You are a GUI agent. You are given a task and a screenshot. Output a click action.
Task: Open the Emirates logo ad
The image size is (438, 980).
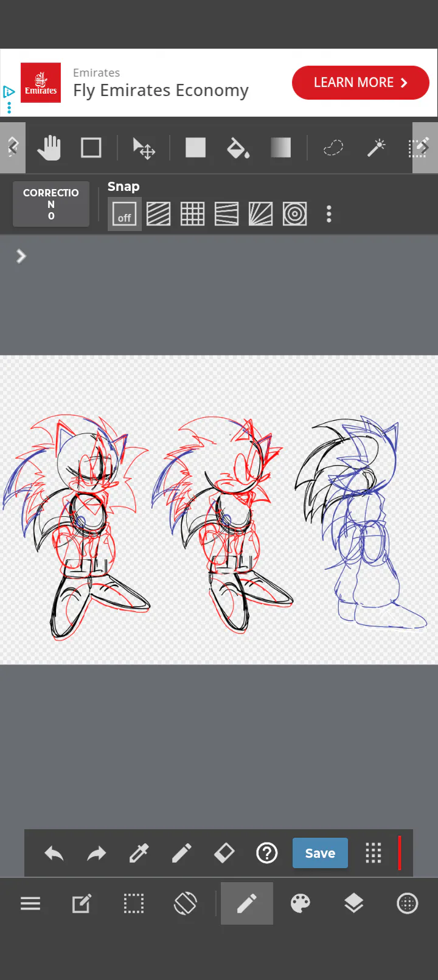[41, 83]
